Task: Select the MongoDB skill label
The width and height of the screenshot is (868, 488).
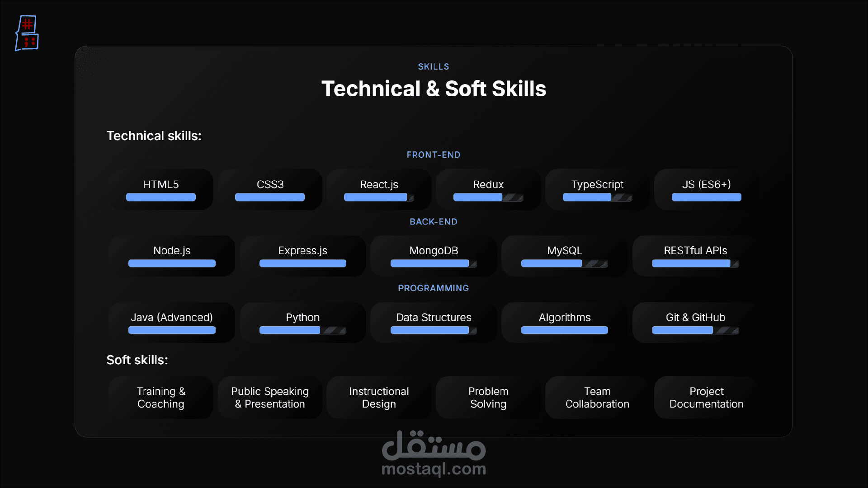Action: click(434, 250)
